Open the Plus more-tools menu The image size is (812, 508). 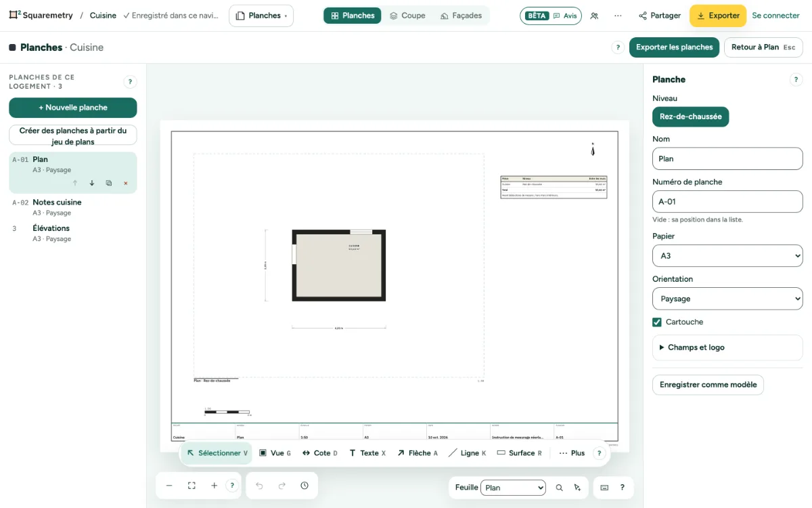click(x=572, y=453)
